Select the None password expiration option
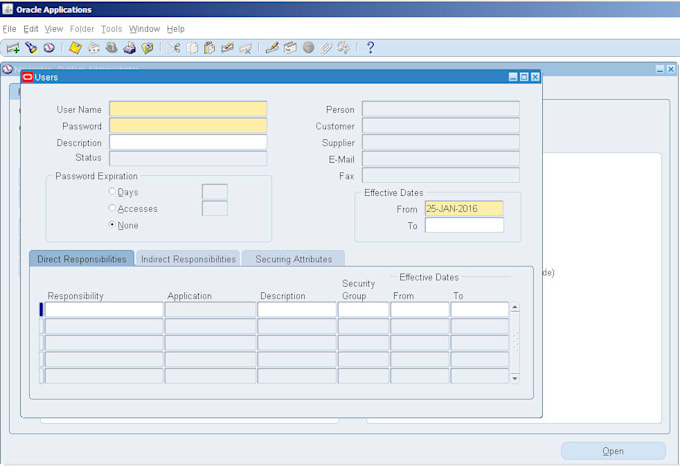This screenshot has height=466, width=680. [112, 225]
